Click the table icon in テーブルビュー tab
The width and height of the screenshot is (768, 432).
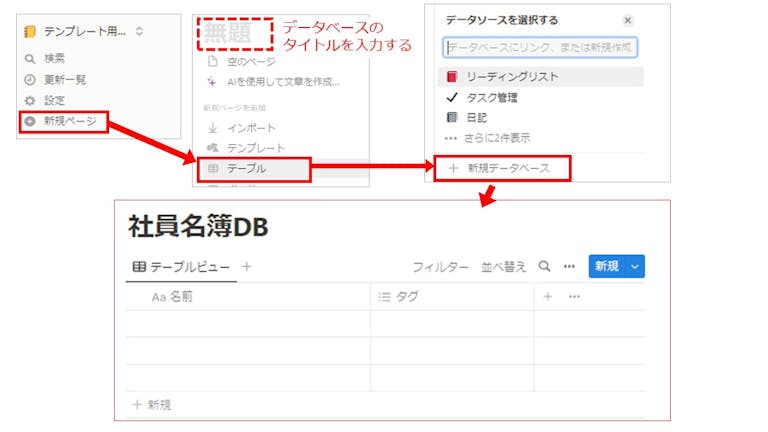(x=140, y=267)
